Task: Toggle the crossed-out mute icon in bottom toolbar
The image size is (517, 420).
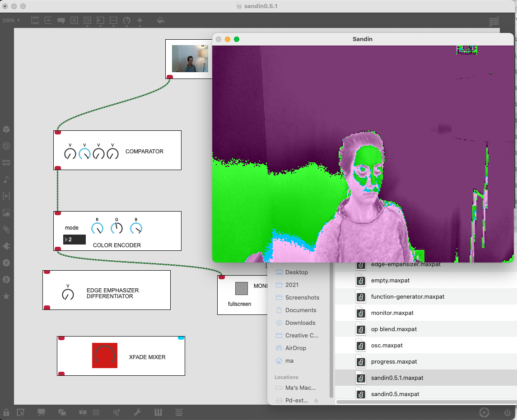Action: [x=83, y=412]
